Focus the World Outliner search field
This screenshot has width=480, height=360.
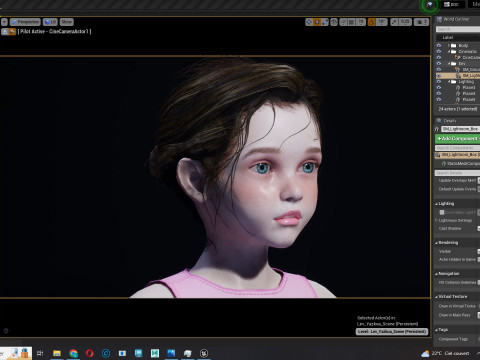(x=458, y=29)
